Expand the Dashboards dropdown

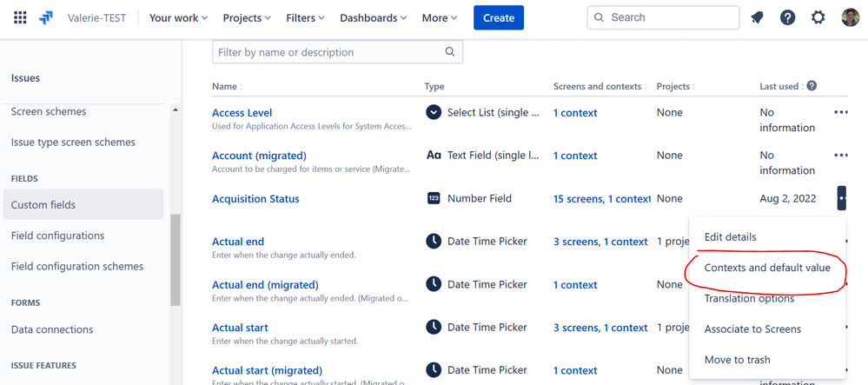pyautogui.click(x=373, y=17)
